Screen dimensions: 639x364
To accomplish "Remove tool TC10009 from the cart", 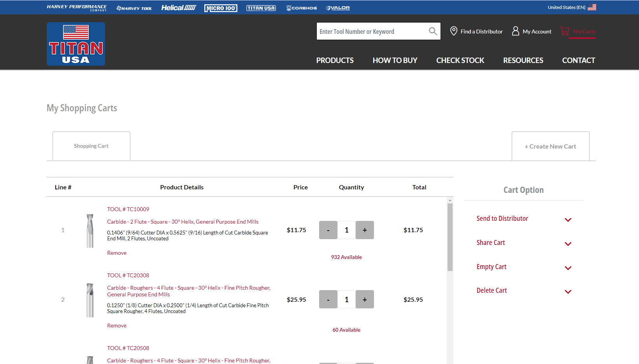I will click(x=117, y=253).
